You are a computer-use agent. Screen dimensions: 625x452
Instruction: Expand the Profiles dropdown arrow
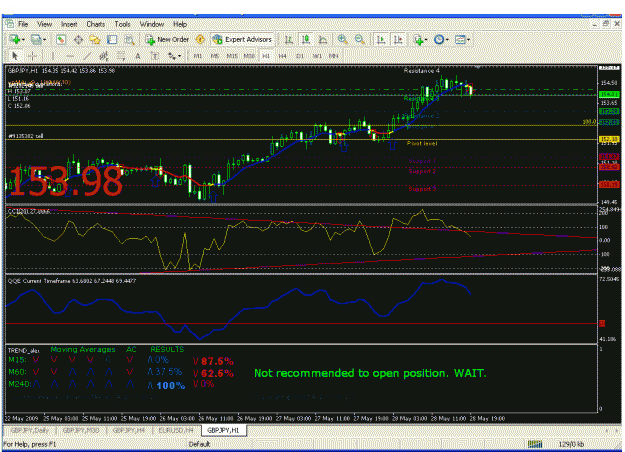[44, 40]
